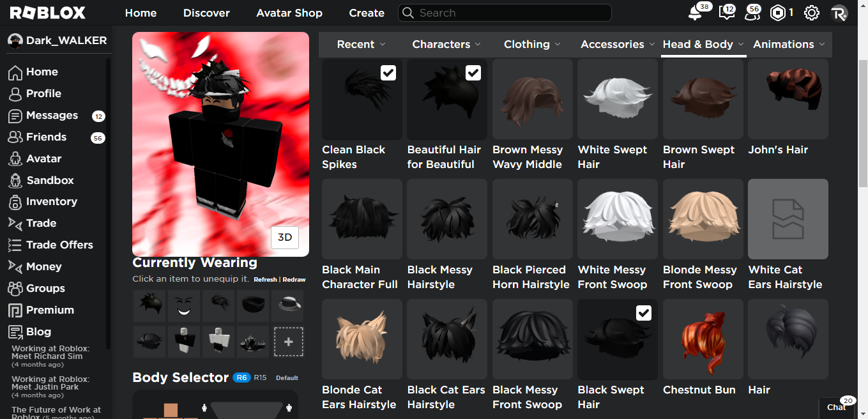Click the Robux balance icon
The width and height of the screenshot is (868, 419).
[777, 13]
